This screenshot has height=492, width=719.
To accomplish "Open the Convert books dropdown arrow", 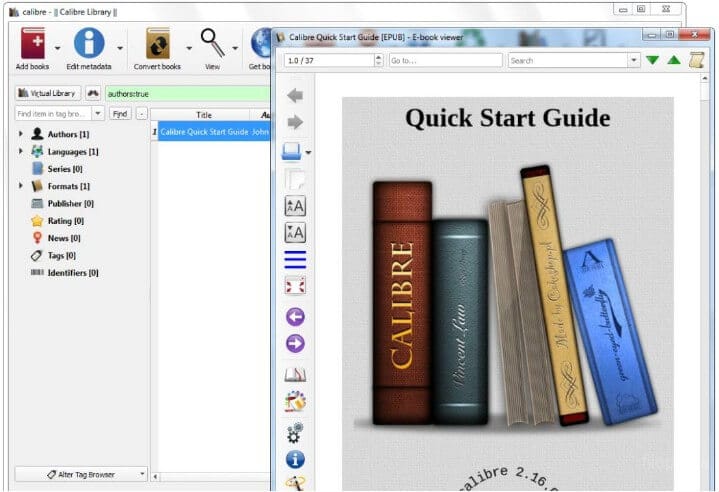I will coord(188,48).
